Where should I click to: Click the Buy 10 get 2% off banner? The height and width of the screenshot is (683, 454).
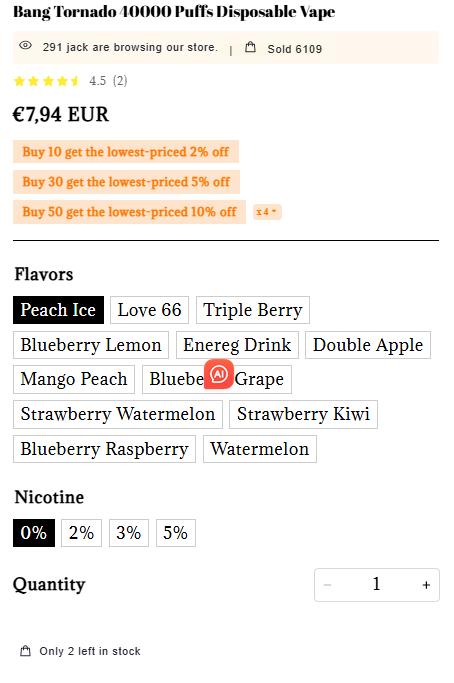126,152
